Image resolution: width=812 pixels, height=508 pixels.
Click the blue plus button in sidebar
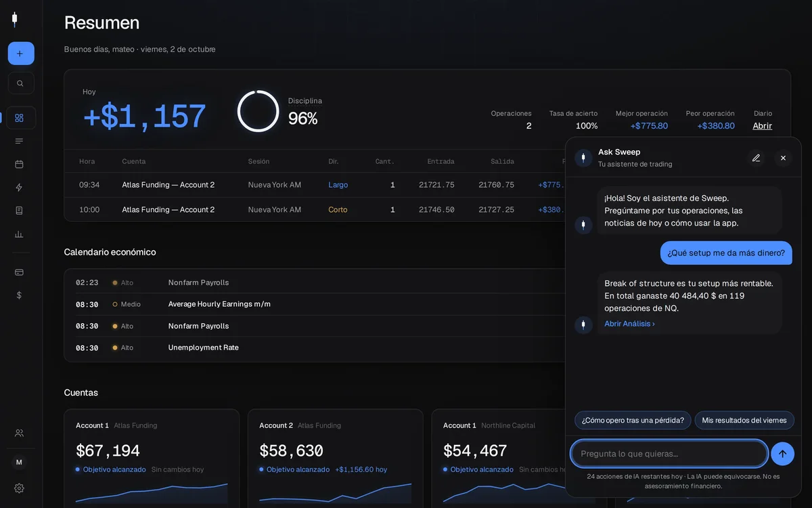click(x=21, y=54)
